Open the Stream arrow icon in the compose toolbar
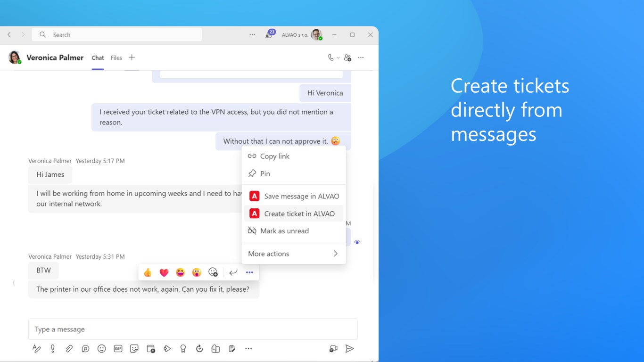 [167, 349]
